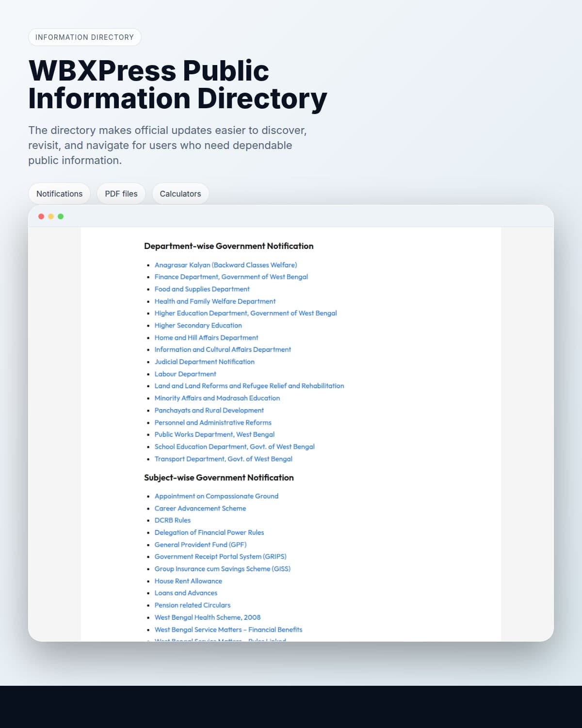Open the Notifications pill
This screenshot has width=582, height=728.
pos(59,194)
